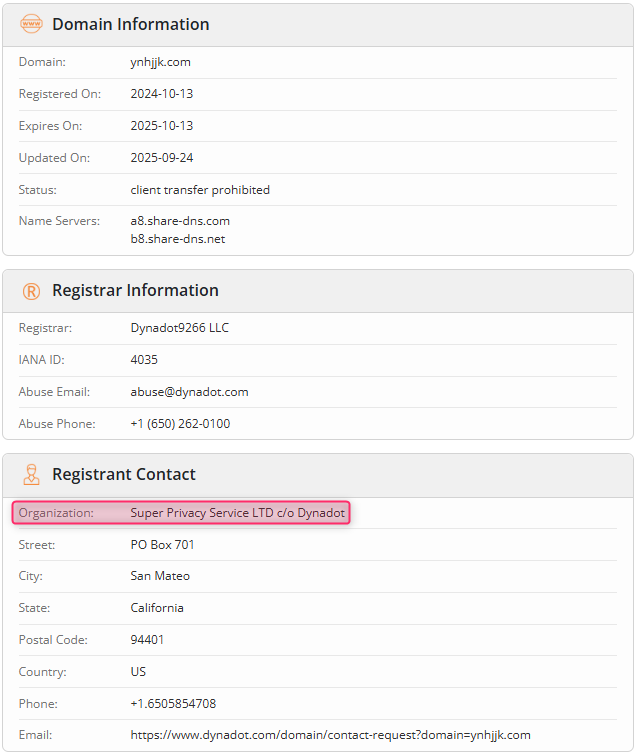Click the Dynadot9266 LLC registrar name
Viewport: 635px width, 753px height.
(x=180, y=328)
